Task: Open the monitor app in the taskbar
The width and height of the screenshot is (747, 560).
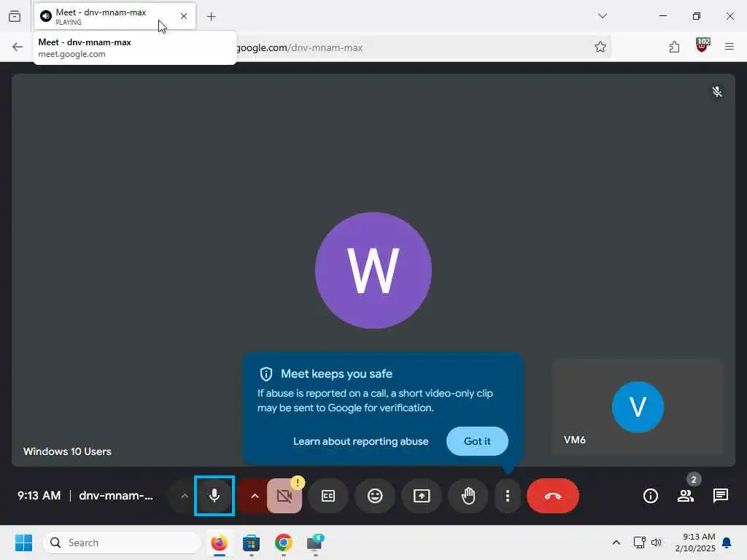Action: [315, 542]
